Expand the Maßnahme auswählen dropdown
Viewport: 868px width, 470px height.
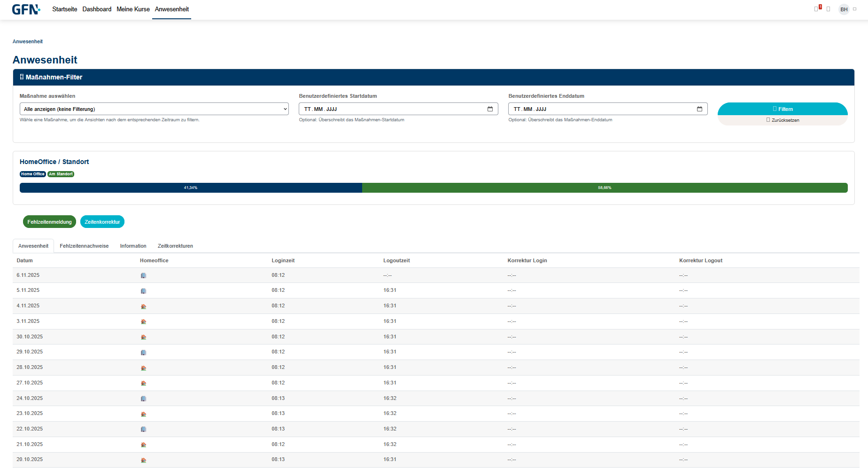pyautogui.click(x=154, y=109)
